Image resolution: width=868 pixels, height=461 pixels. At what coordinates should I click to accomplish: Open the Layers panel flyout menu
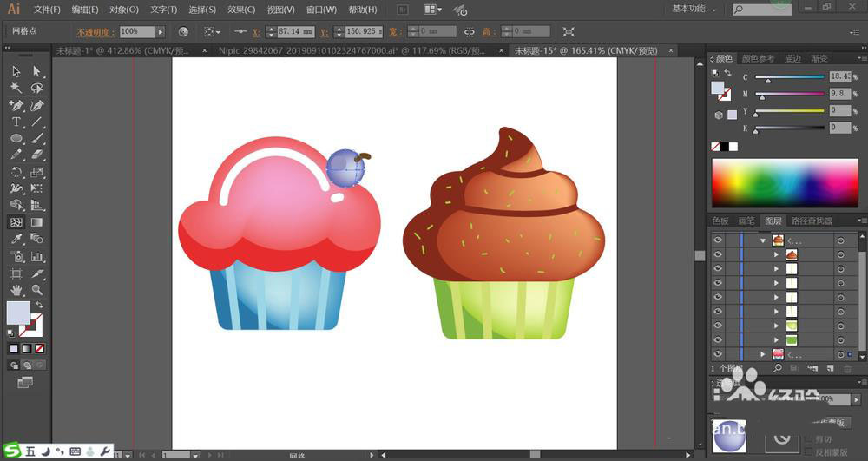click(861, 221)
